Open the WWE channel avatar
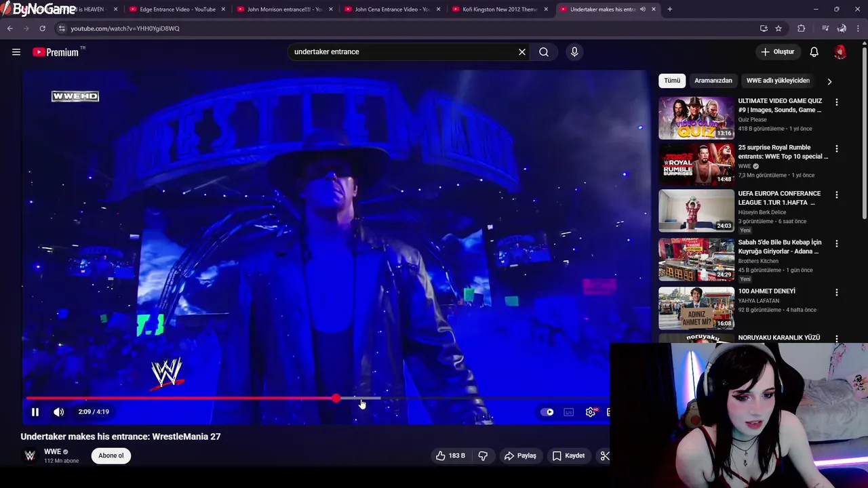 tap(30, 455)
